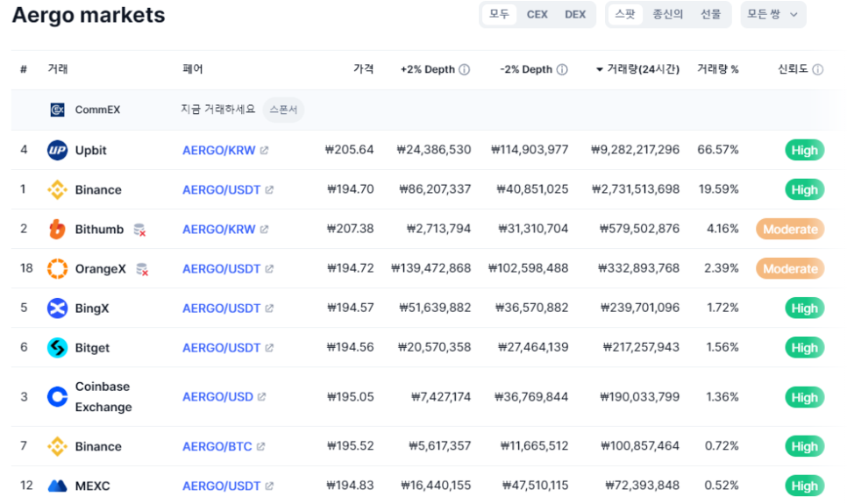847x504 pixels.
Task: Click external link icon beside AERGO/BTC pair
Action: tap(260, 446)
